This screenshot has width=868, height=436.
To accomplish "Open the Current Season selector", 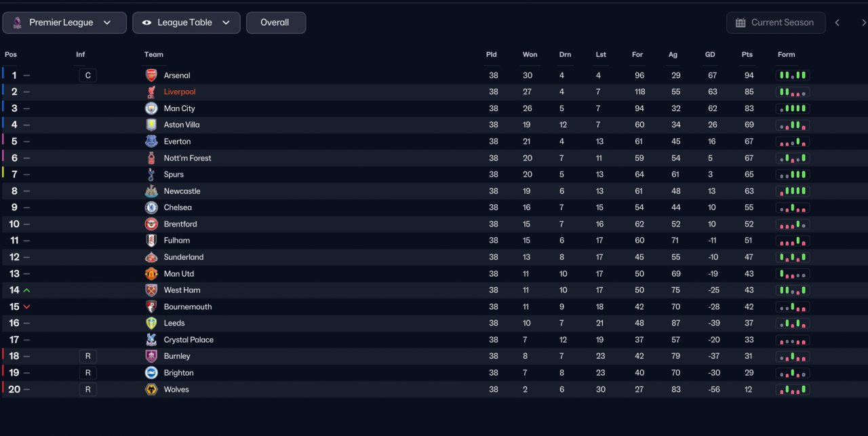I will click(x=776, y=22).
